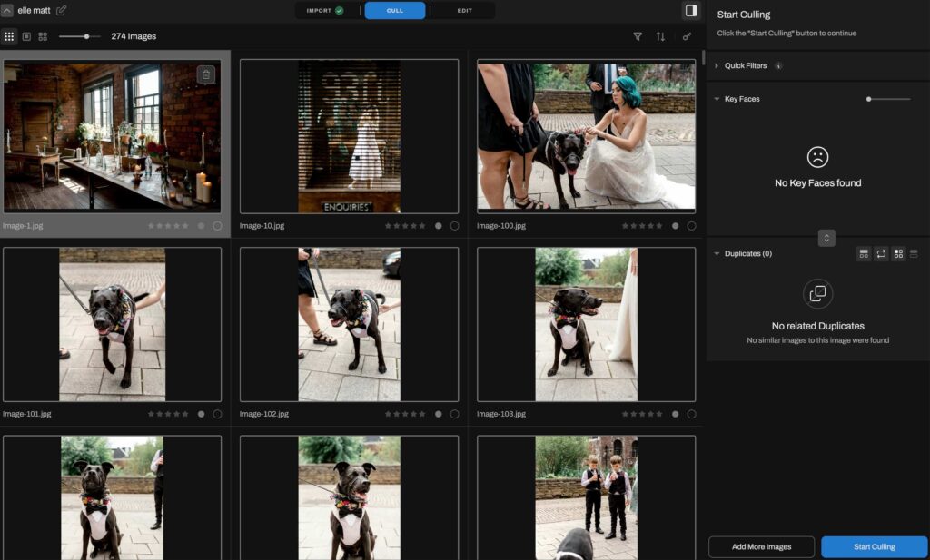Adjust the thumbnail size slider
Image resolution: width=930 pixels, height=560 pixels.
coord(86,37)
